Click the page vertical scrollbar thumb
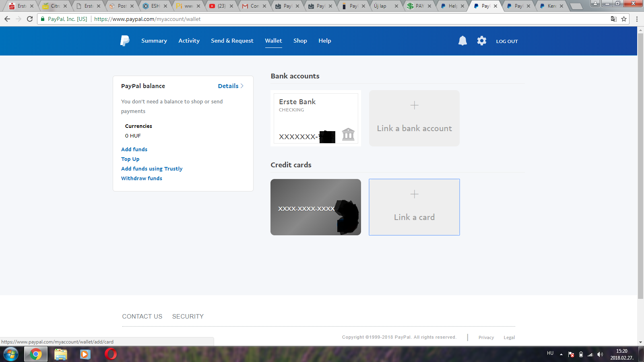Image resolution: width=644 pixels, height=362 pixels. pyautogui.click(x=640, y=166)
